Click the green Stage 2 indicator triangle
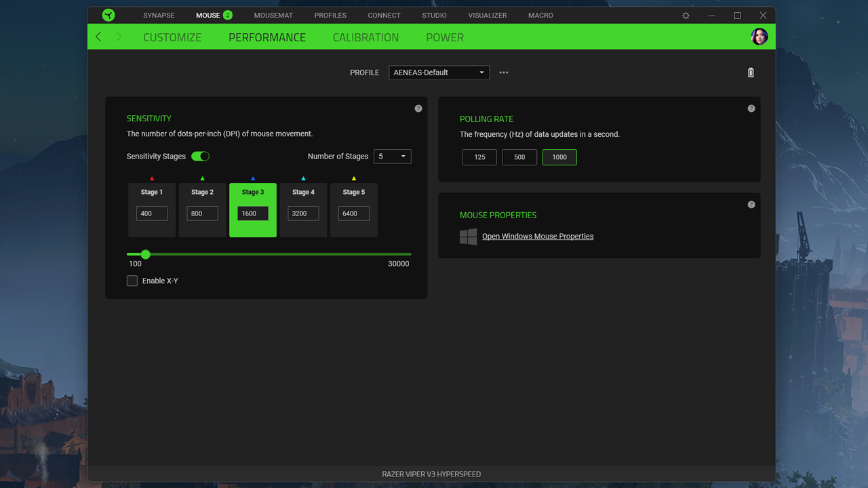 (202, 178)
